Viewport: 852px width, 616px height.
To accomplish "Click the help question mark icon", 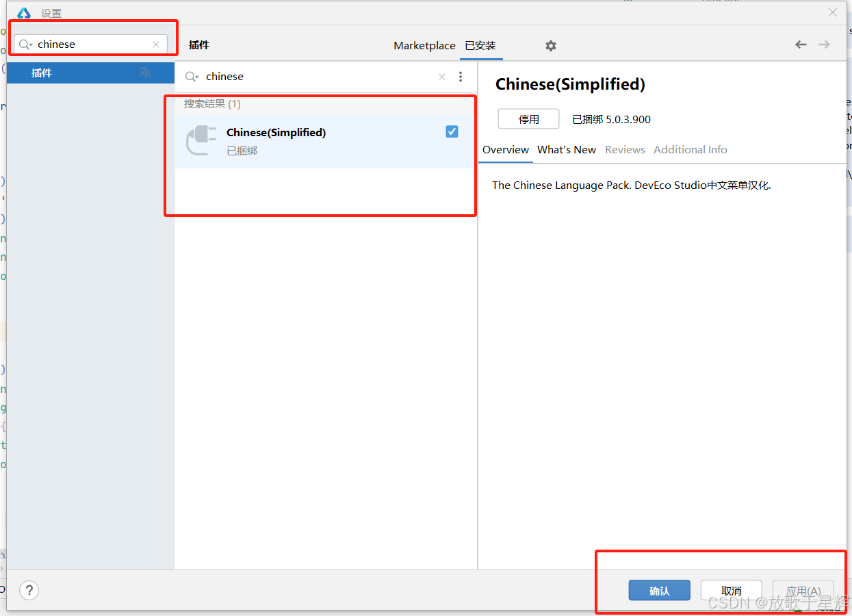I will point(29,590).
